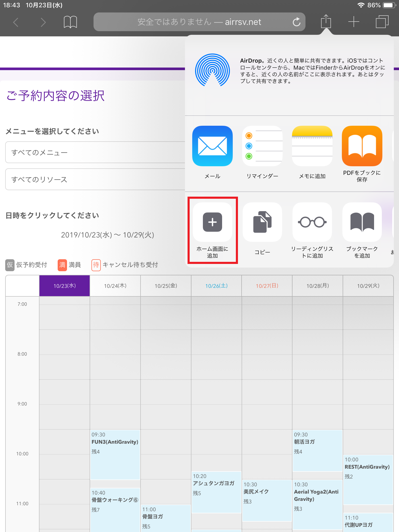Screen dimensions: 399x532
Task: Book the 09:30 FUN3(AntiGravity) class
Action: pos(115,455)
